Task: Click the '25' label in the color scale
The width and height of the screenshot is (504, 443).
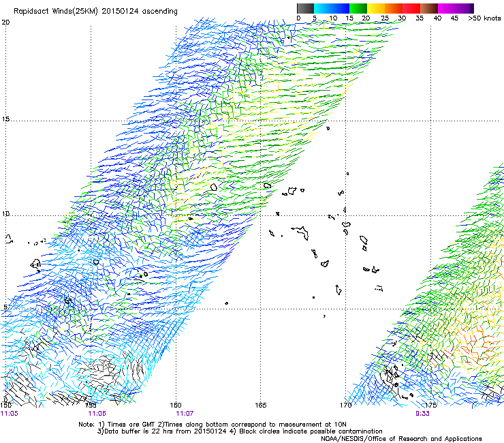Action: click(385, 18)
